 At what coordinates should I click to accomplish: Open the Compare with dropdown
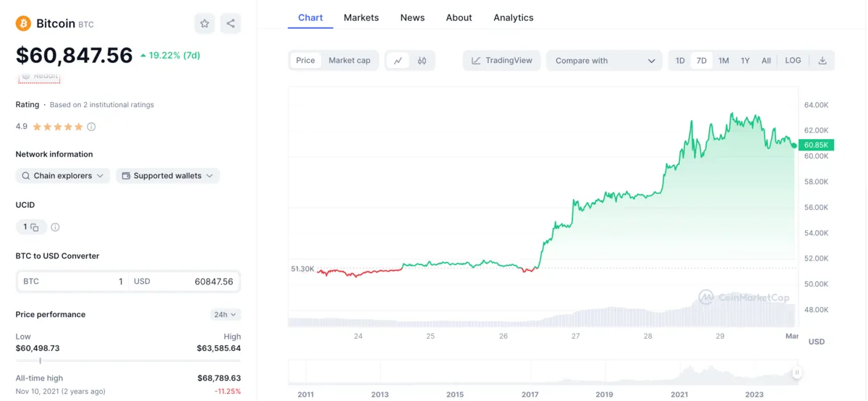pos(605,61)
